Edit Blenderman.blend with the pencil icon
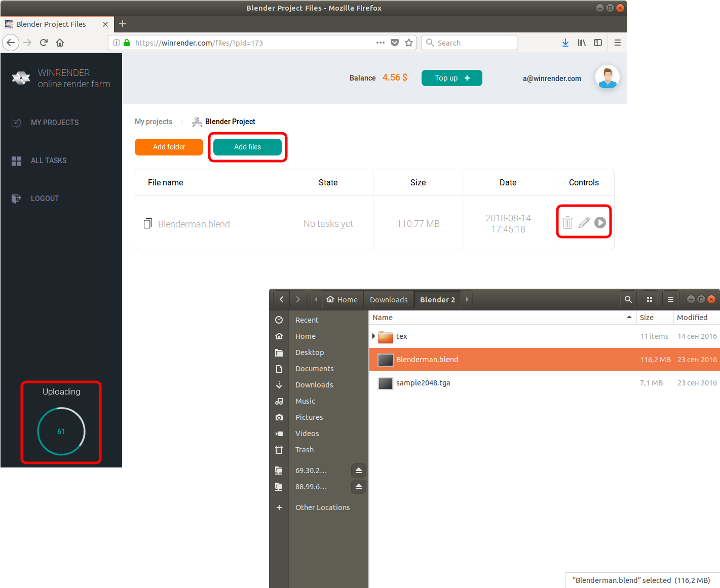 pyautogui.click(x=584, y=222)
